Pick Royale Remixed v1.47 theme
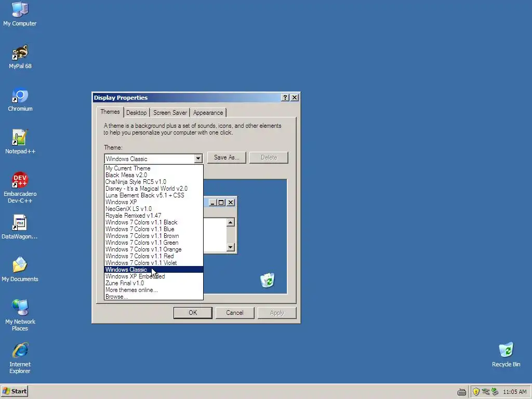The image size is (532, 399). click(154, 216)
